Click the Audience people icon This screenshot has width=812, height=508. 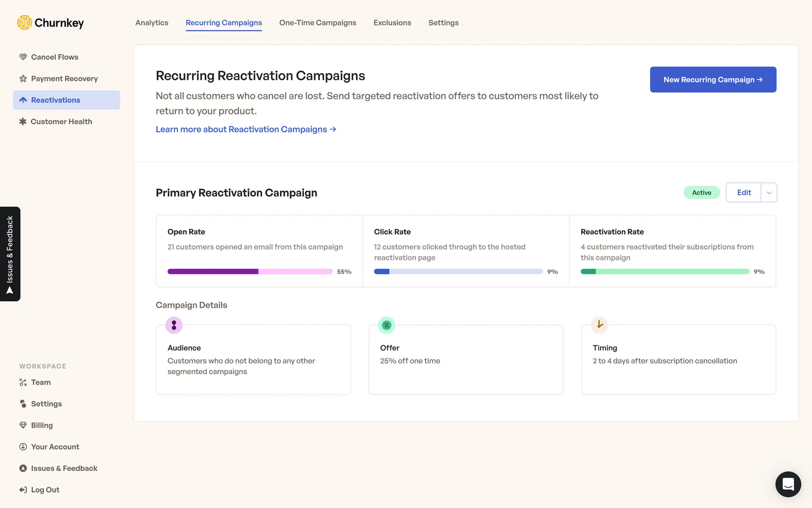pyautogui.click(x=174, y=325)
